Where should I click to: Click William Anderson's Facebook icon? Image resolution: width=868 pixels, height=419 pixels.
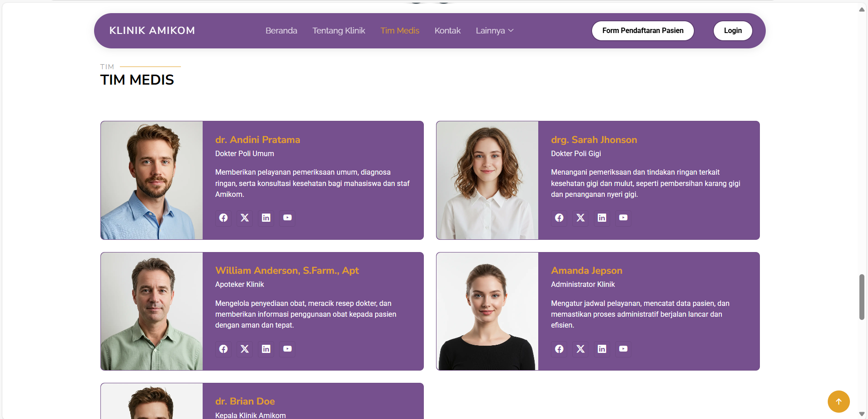(223, 349)
